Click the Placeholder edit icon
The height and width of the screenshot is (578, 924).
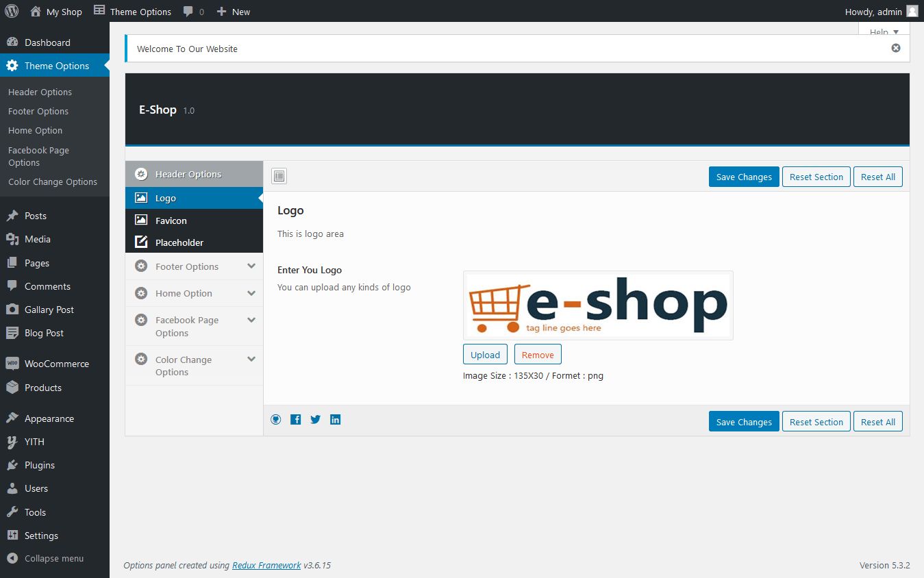click(x=141, y=242)
